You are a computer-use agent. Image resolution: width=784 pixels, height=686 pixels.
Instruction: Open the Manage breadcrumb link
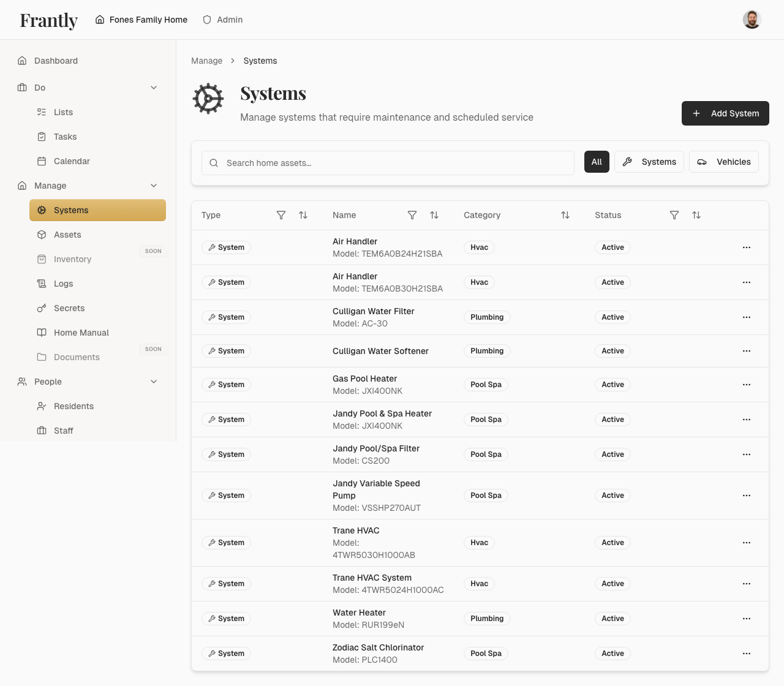tap(206, 61)
